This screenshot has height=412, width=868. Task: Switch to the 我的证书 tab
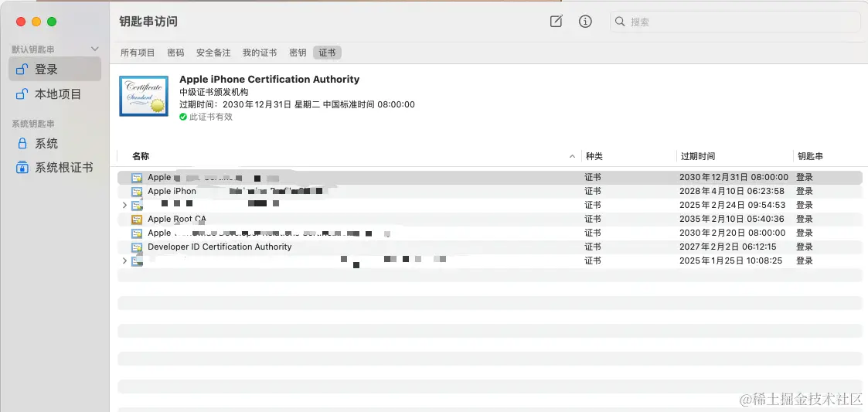260,53
